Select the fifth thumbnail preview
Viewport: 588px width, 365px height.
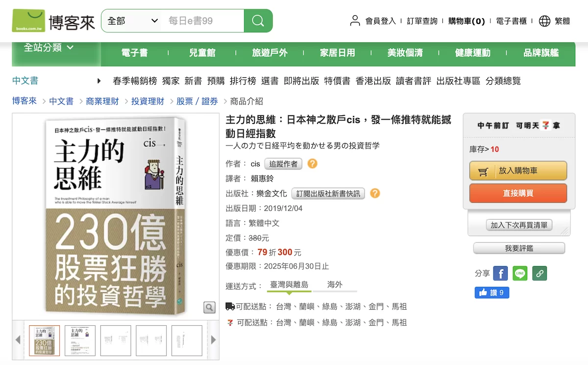pos(187,341)
